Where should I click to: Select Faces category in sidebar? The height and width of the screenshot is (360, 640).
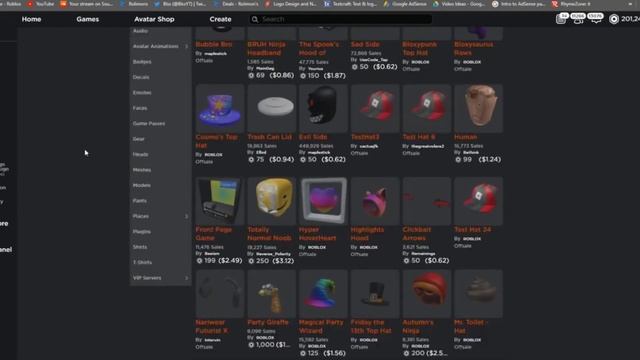coord(140,108)
